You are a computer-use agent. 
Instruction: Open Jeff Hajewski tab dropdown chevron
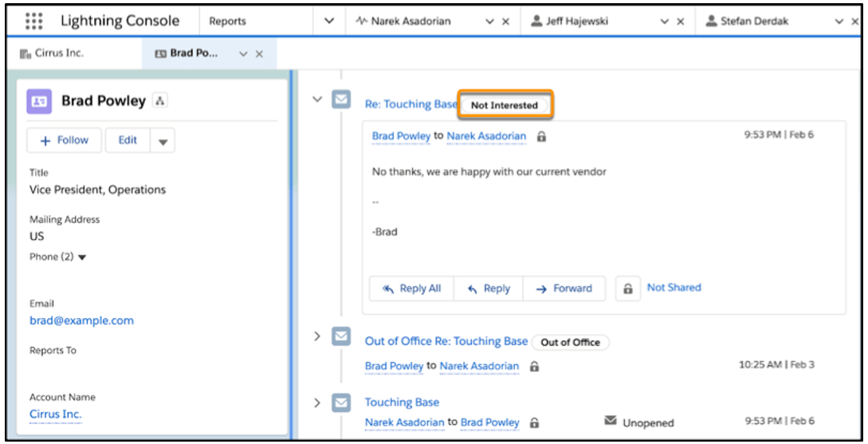tap(664, 22)
